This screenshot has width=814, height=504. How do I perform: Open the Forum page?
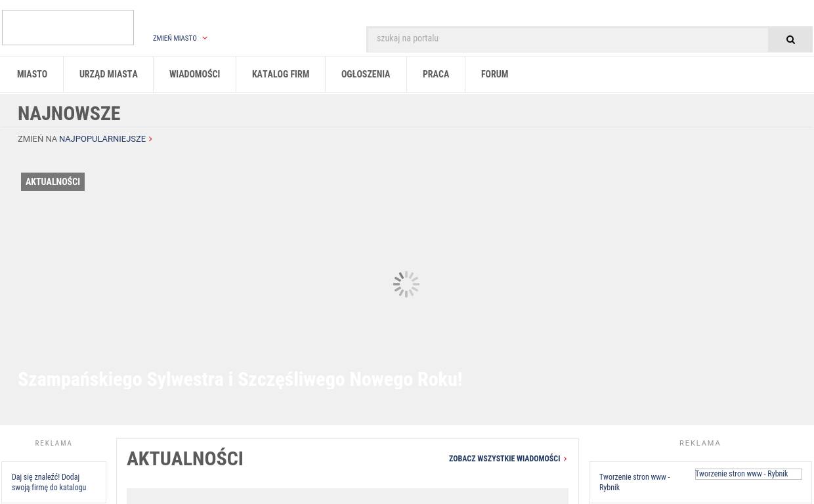click(494, 74)
